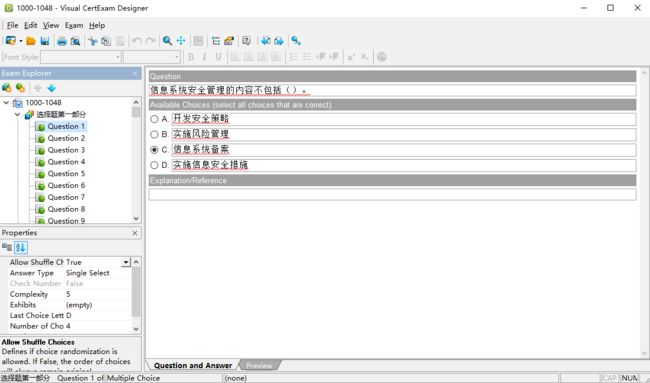650x383 pixels.
Task: Select radio button for choice D
Action: [x=154, y=165]
